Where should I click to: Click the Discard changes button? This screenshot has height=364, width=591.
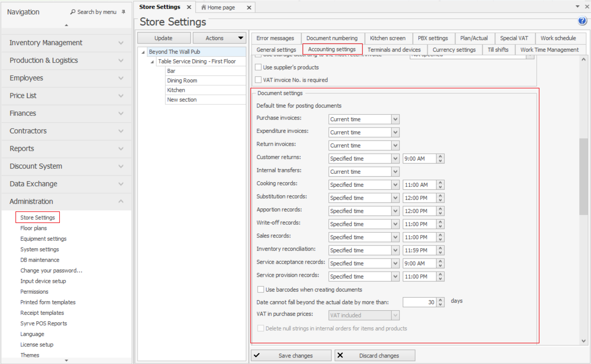pyautogui.click(x=375, y=355)
